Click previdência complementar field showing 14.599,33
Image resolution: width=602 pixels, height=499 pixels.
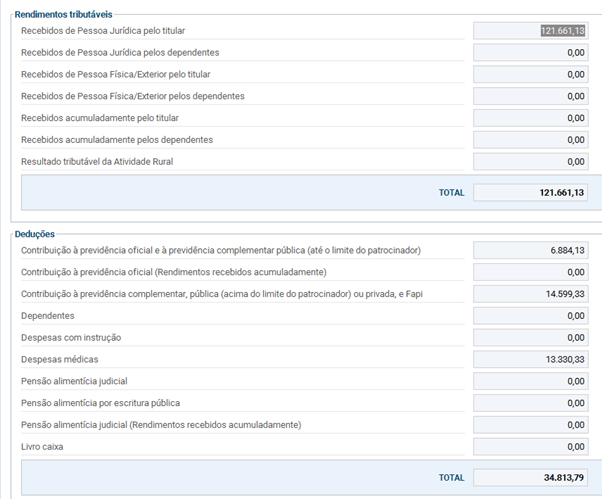pyautogui.click(x=530, y=294)
